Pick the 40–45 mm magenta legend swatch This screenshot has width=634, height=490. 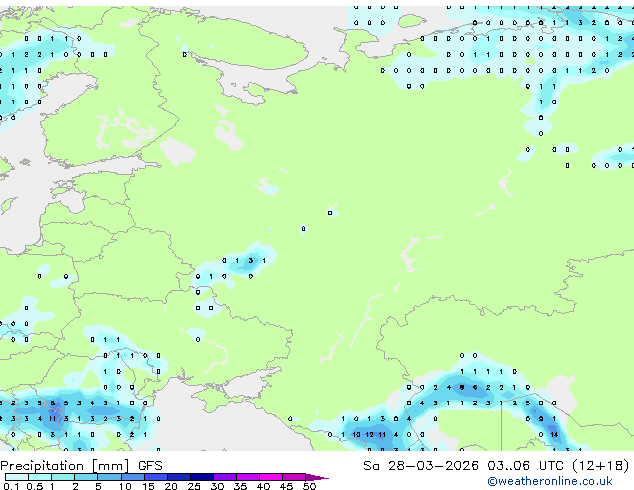coord(271,477)
